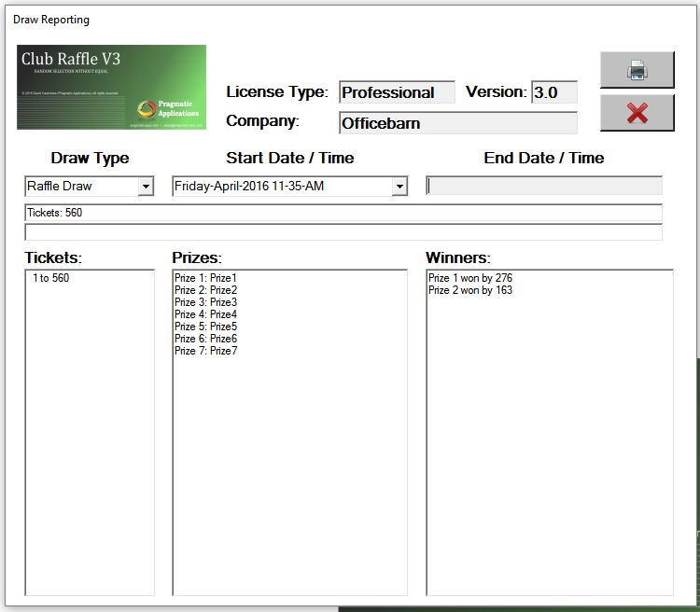This screenshot has height=612, width=700.
Task: Click the printer icon button
Action: [x=637, y=70]
